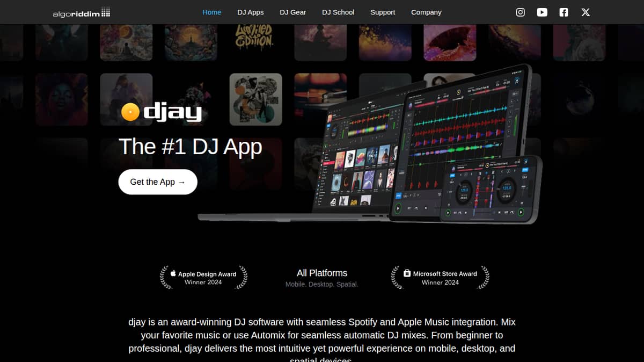Image resolution: width=644 pixels, height=362 pixels.
Task: Open the Instagram icon link
Action: point(520,12)
